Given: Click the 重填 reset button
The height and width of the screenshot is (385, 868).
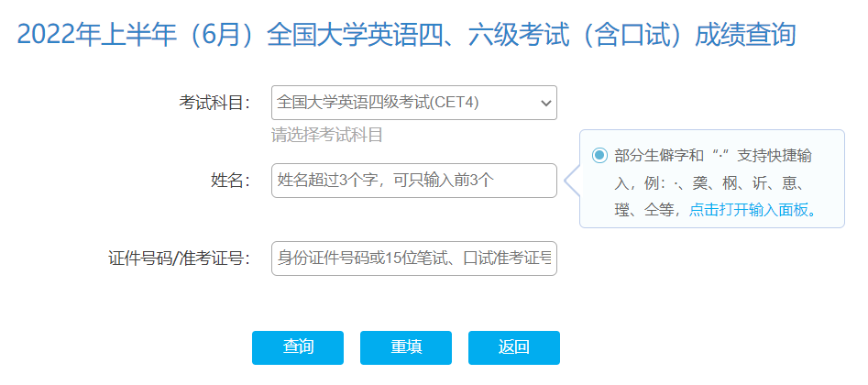Looking at the screenshot, I should [x=406, y=347].
